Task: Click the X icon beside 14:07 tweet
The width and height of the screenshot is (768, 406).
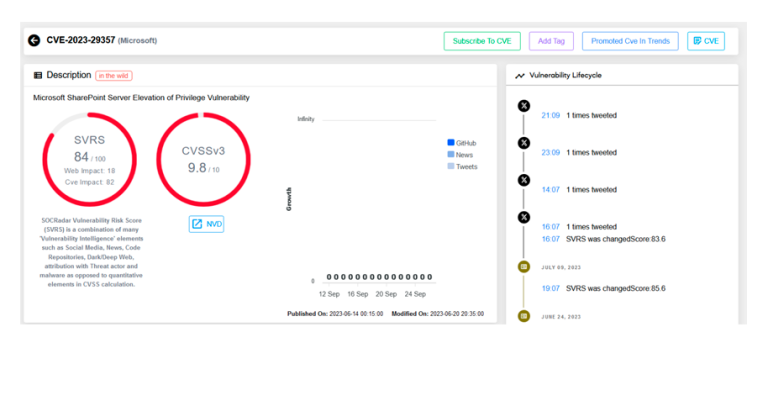Action: (524, 180)
